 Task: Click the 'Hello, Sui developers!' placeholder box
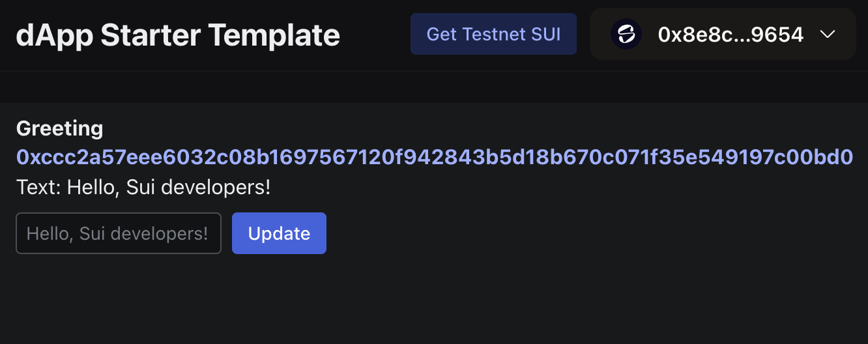click(x=118, y=233)
